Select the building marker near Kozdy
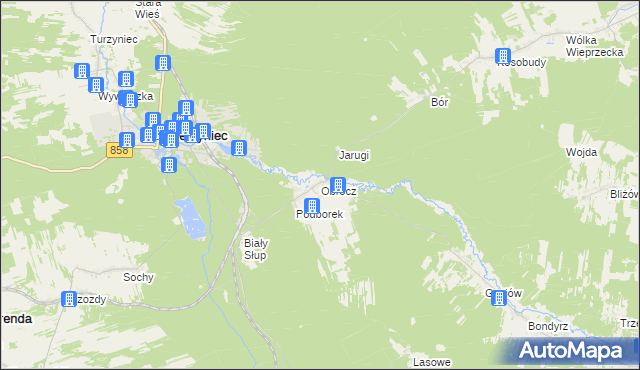 pos(69,299)
